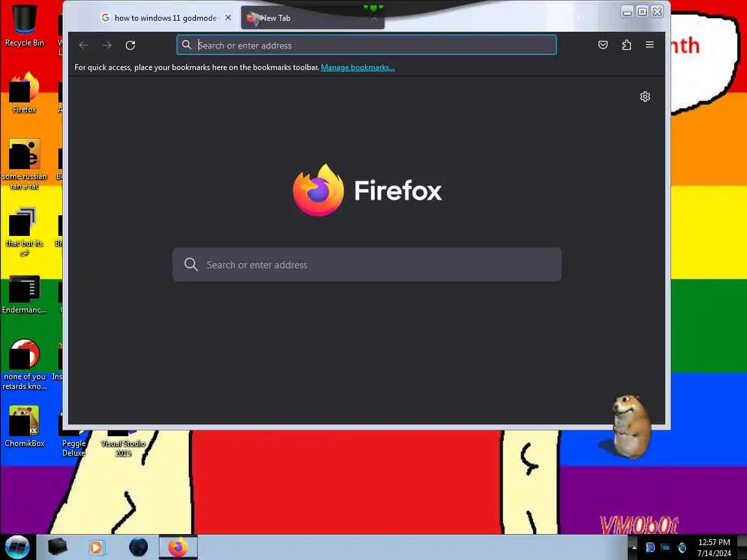This screenshot has height=560, width=747.
Task: Click the magnifier in the address bar
Action: tap(187, 45)
